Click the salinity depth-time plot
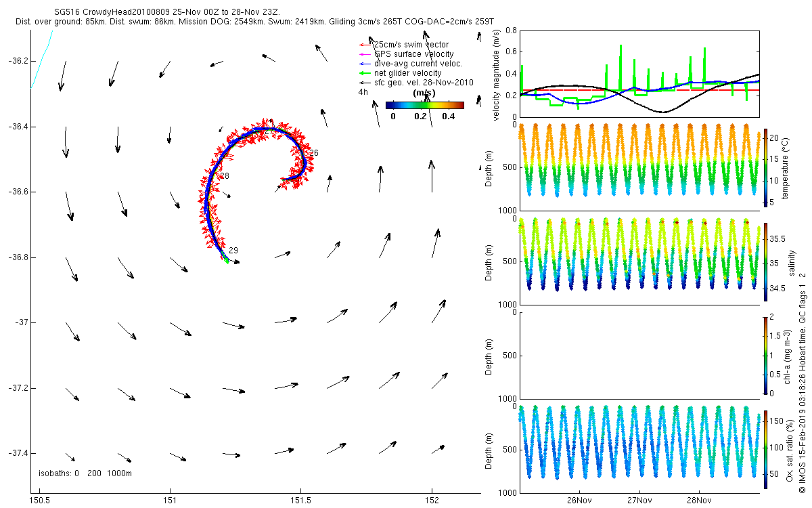812x508 pixels. (x=639, y=261)
